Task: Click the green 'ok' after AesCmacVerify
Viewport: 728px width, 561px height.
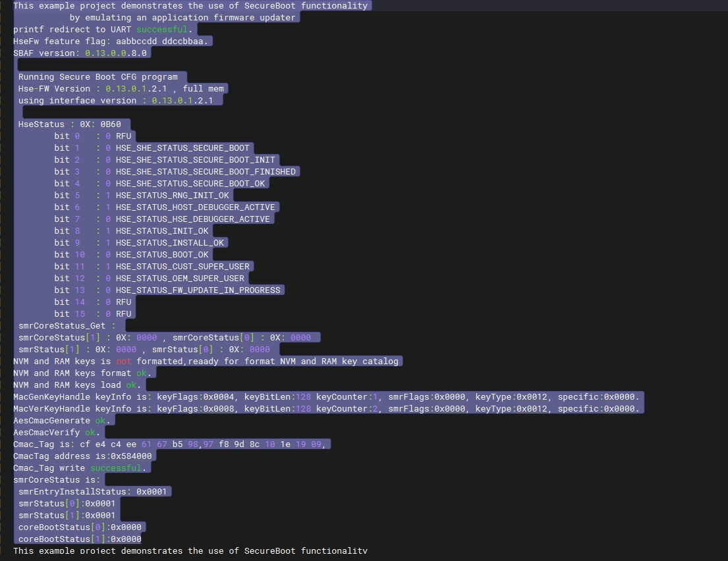Action: click(90, 432)
